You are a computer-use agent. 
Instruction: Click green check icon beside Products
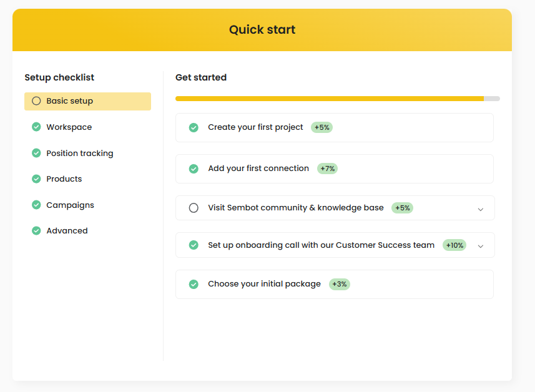click(x=36, y=179)
